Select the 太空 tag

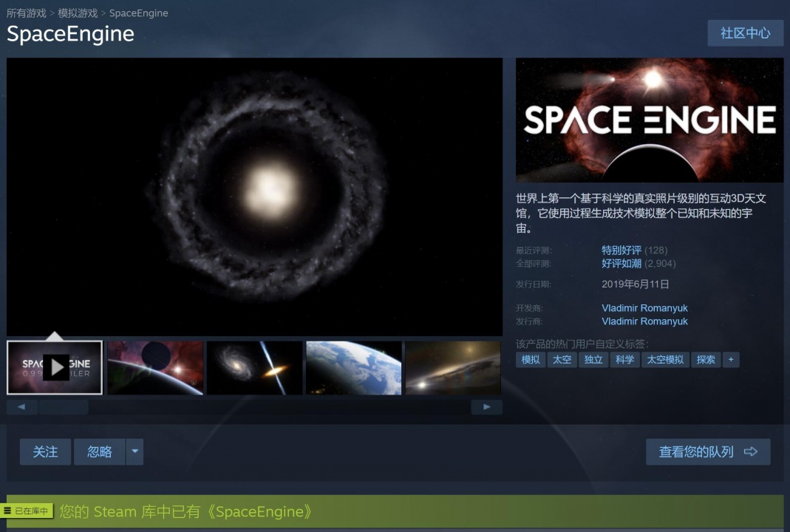(562, 360)
